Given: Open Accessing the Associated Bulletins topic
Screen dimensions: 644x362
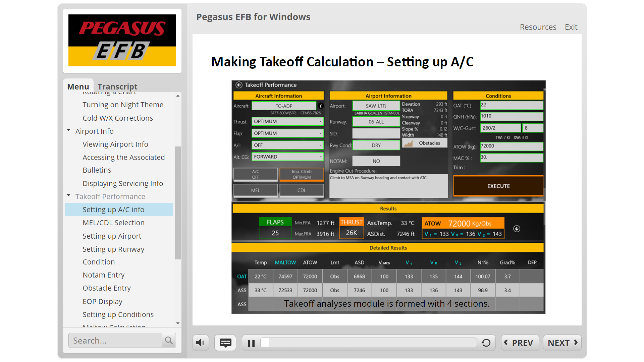Looking at the screenshot, I should (123, 164).
